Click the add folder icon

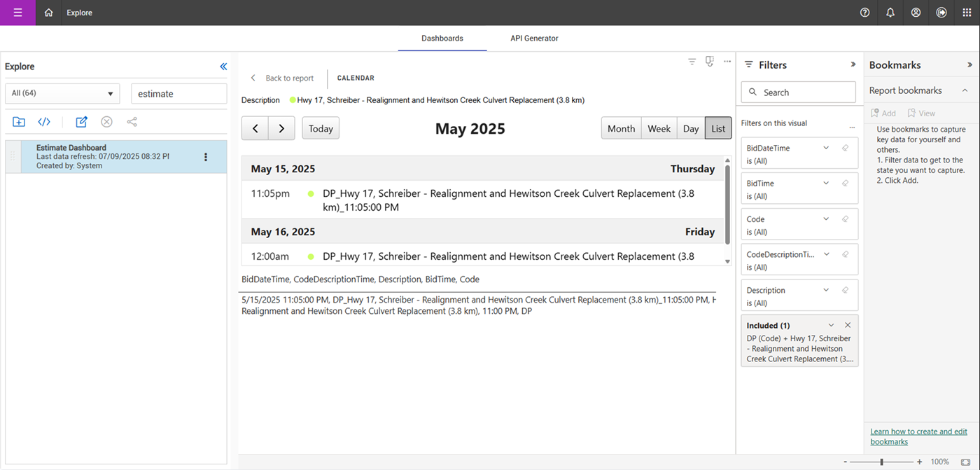coord(19,122)
